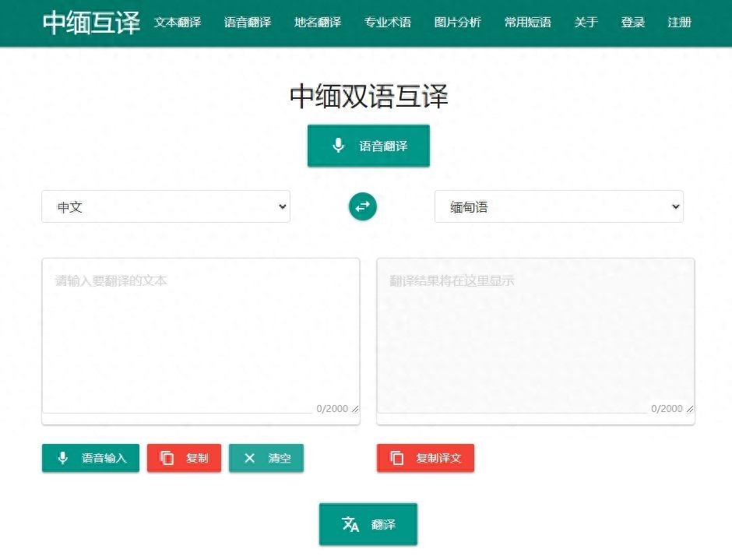Open 常用短语 in the navigation bar

click(x=528, y=23)
